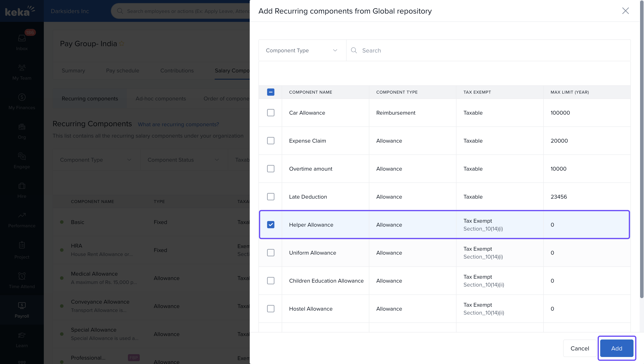The image size is (644, 364).
Task: Open the background page Component Type filter
Action: 96,160
